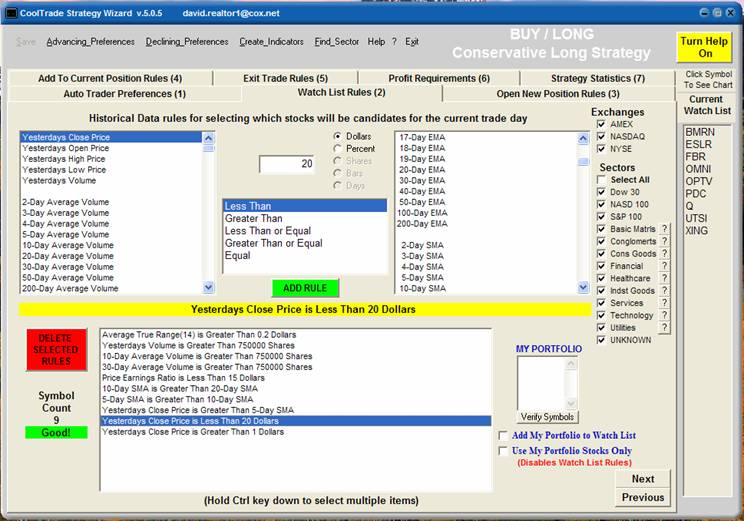Image resolution: width=744 pixels, height=521 pixels.
Task: Switch to Exit Trade Rules (5) tab
Action: tap(286, 78)
